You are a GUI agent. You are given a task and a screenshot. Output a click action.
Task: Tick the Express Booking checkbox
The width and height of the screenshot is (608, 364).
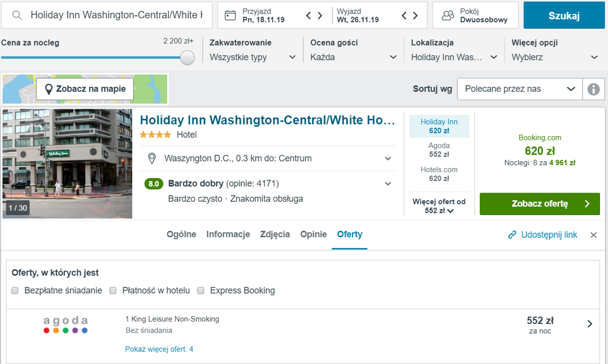tap(201, 290)
